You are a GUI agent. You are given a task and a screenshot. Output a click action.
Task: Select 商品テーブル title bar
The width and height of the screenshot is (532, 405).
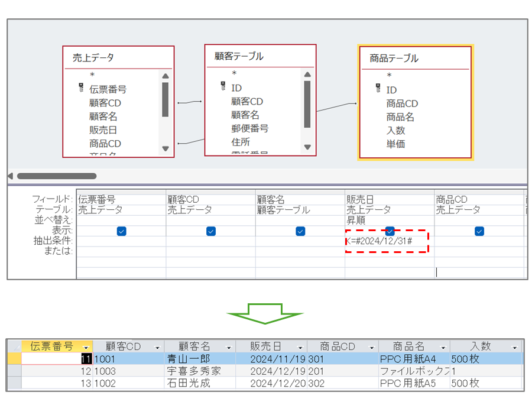[x=415, y=58]
